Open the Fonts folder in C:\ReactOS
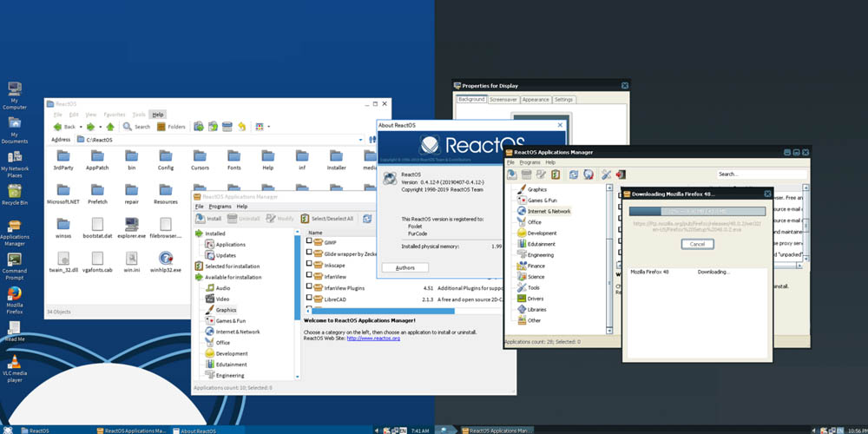Image resolution: width=868 pixels, height=434 pixels. coord(233,155)
